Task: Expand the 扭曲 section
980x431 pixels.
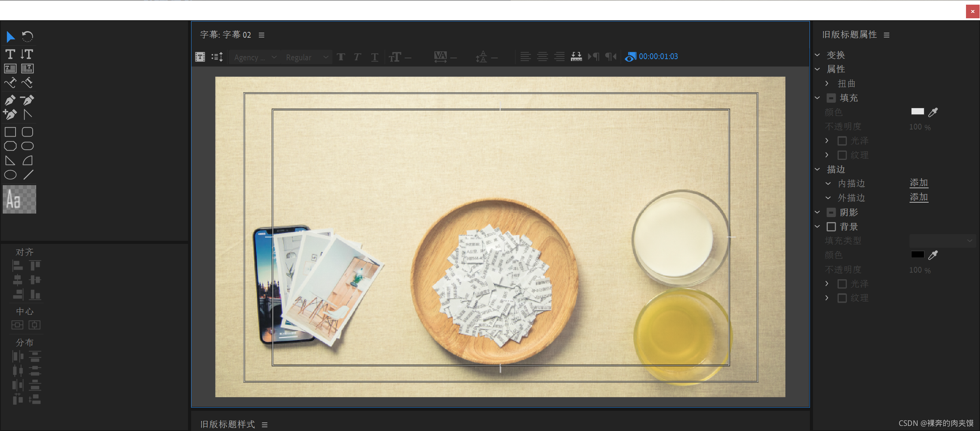Action: coord(827,84)
